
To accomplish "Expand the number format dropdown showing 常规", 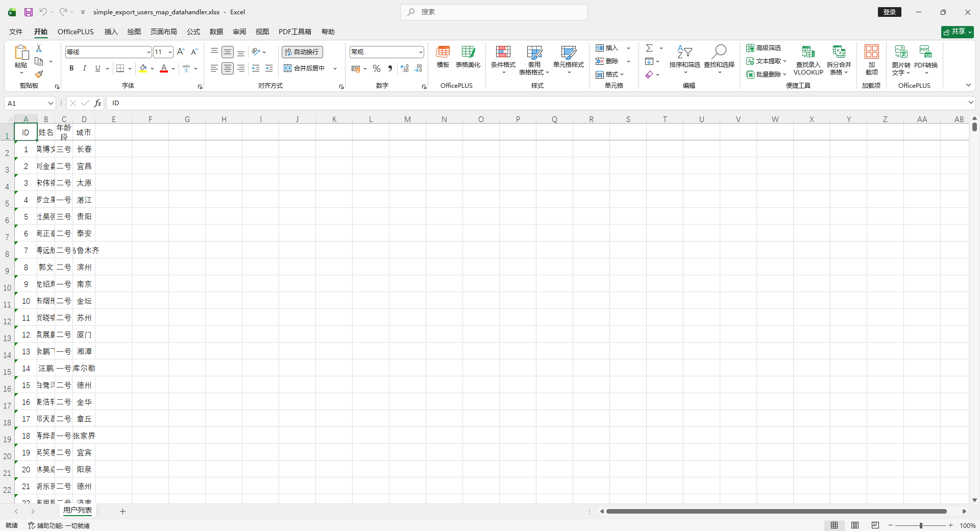I will pos(420,52).
